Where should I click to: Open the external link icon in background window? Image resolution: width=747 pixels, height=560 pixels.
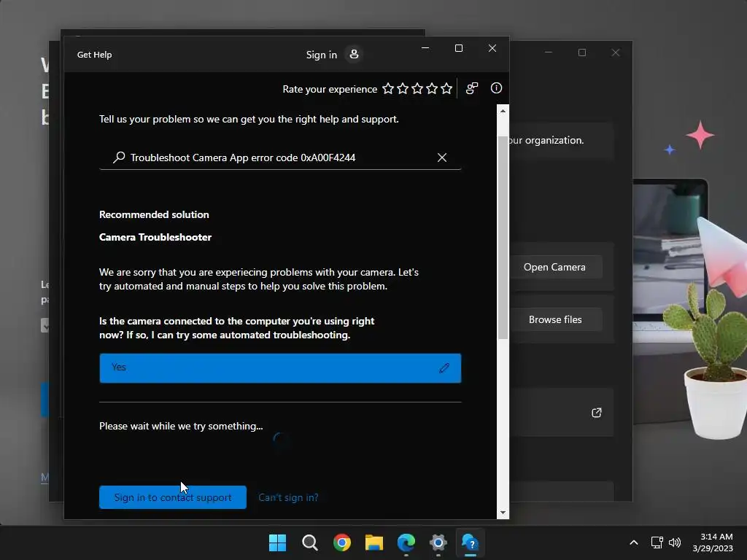597,413
